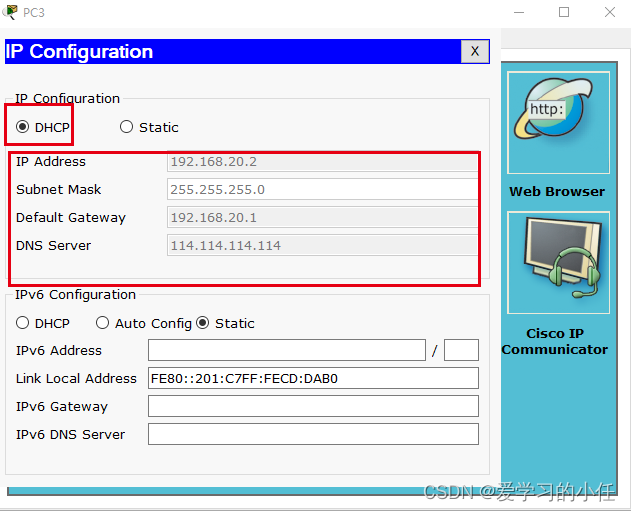
Task: Click the IP Address field showing 192.168.20.2
Action: [x=322, y=162]
